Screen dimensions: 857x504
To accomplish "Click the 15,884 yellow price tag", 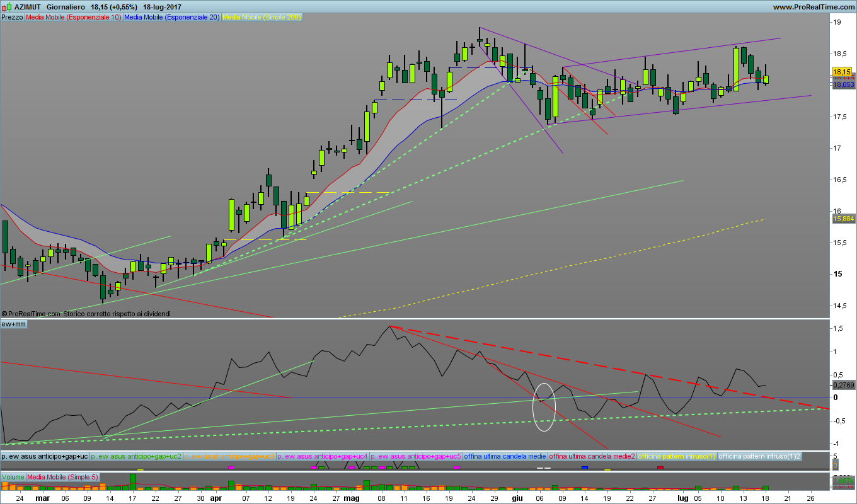I will point(843,219).
